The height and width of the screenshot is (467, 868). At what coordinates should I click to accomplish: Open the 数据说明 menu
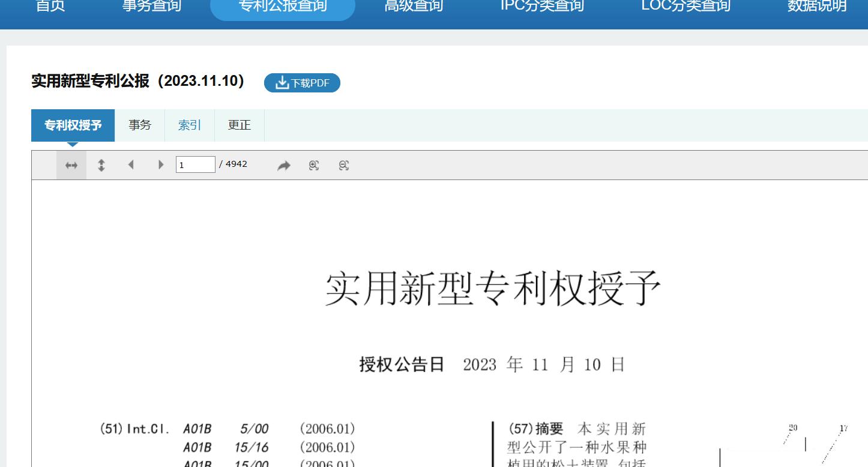[x=815, y=6]
